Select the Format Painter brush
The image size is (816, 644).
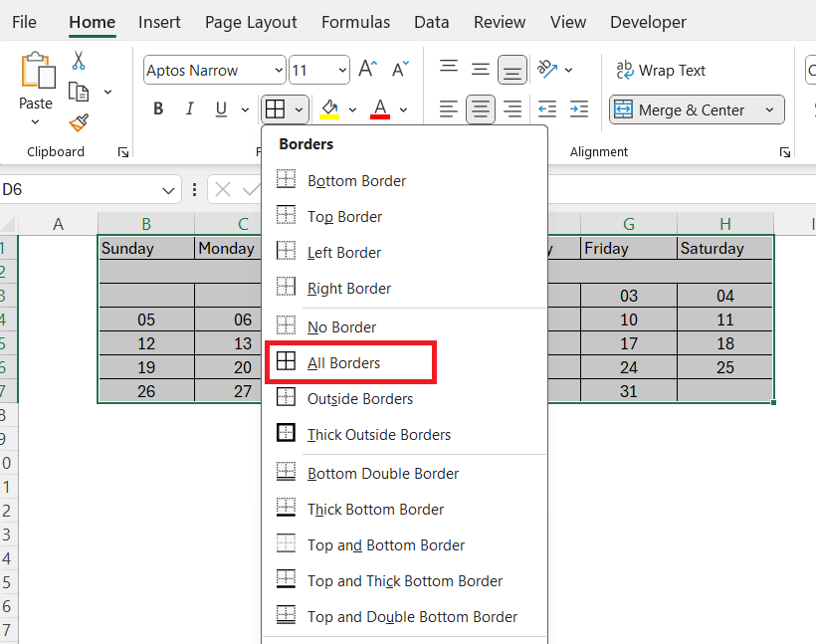[x=79, y=122]
